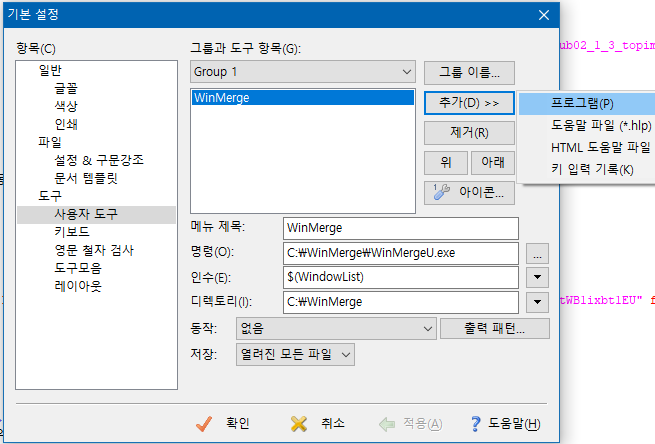655x444 pixels.
Task: Click the 디렉토리(I) field with C:\WinMerge
Action: pyautogui.click(x=401, y=302)
